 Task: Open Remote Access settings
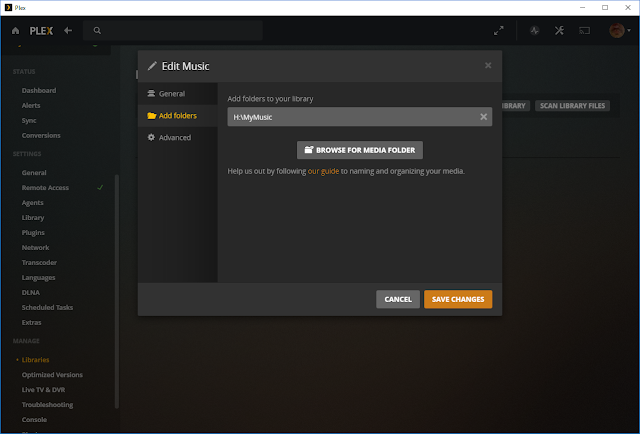coord(45,188)
